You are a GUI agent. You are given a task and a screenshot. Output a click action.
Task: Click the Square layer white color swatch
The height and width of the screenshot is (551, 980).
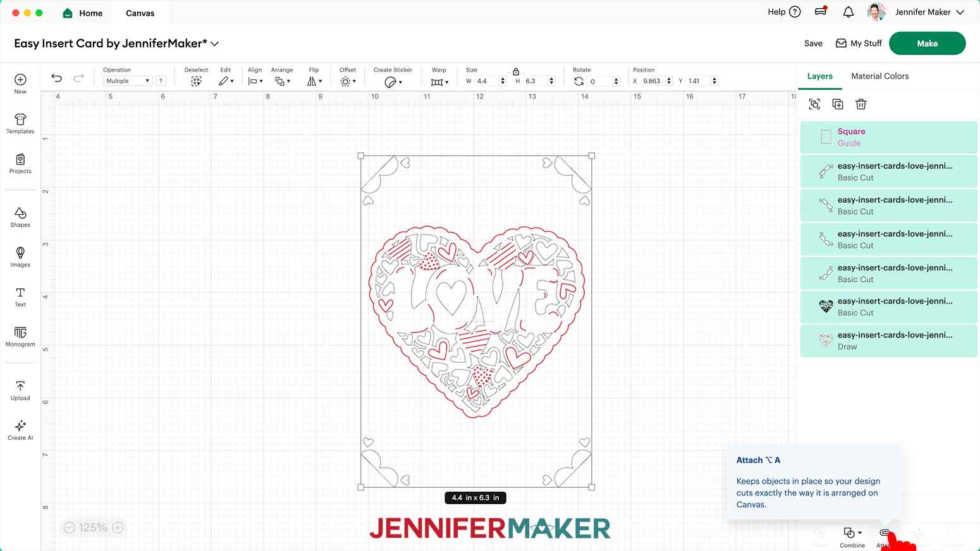tap(826, 137)
